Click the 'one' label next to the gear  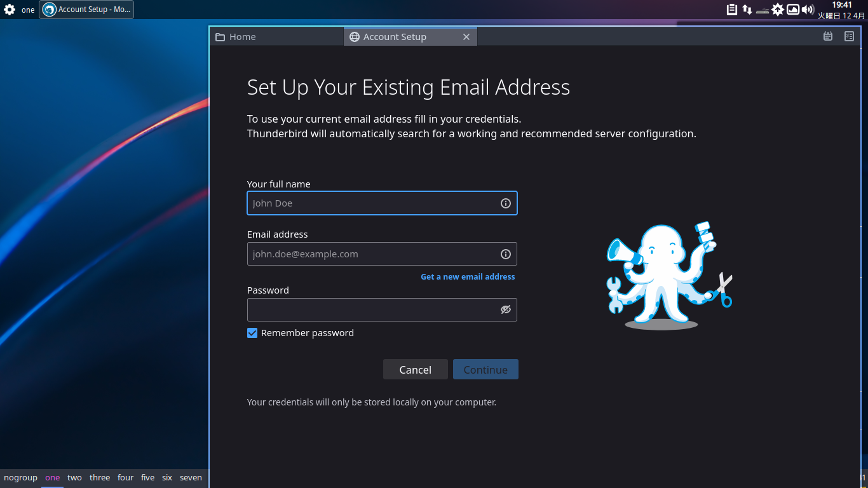pyautogui.click(x=28, y=10)
